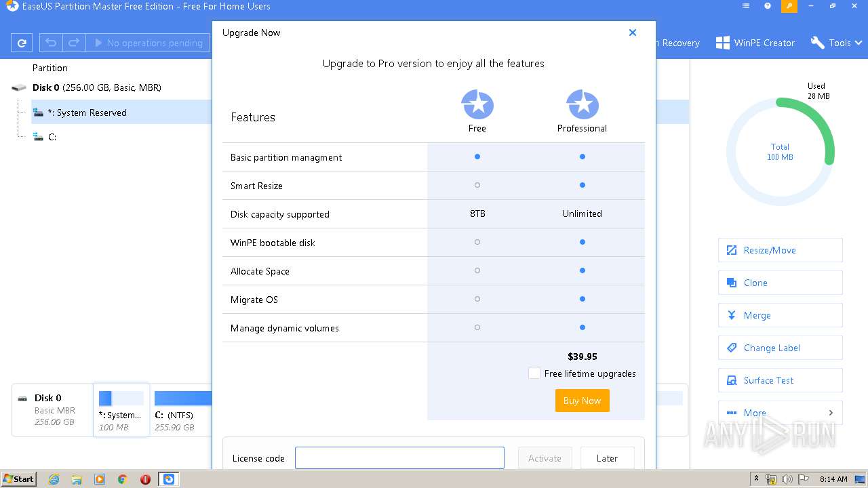
Task: Click into the License code field
Action: 399,458
